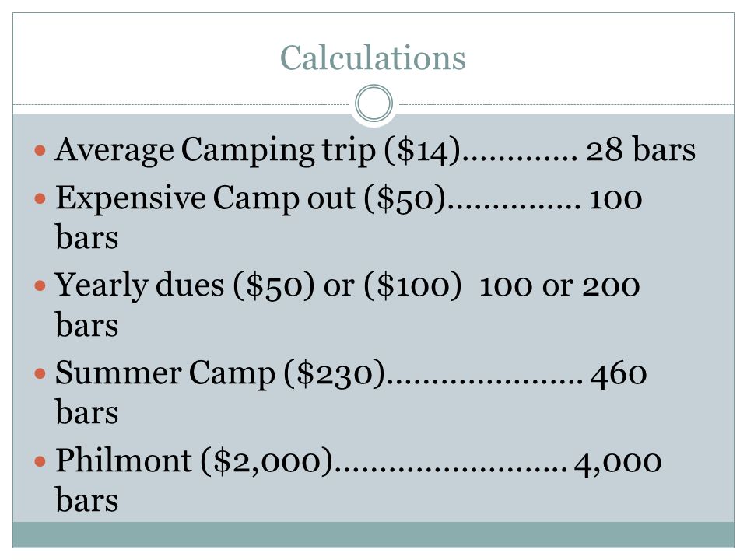The width and height of the screenshot is (747, 560).
Task: Click the orange bullet beside Summer Camp
Action: pyautogui.click(x=40, y=374)
